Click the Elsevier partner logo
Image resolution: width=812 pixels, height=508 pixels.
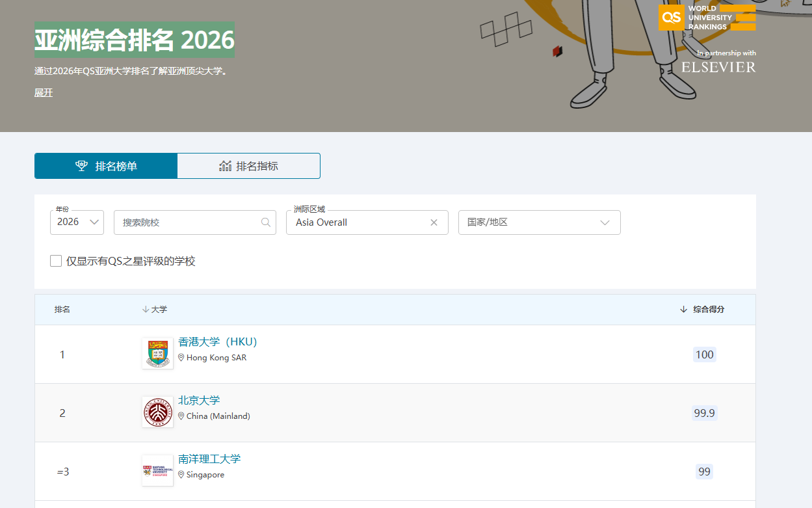point(718,67)
